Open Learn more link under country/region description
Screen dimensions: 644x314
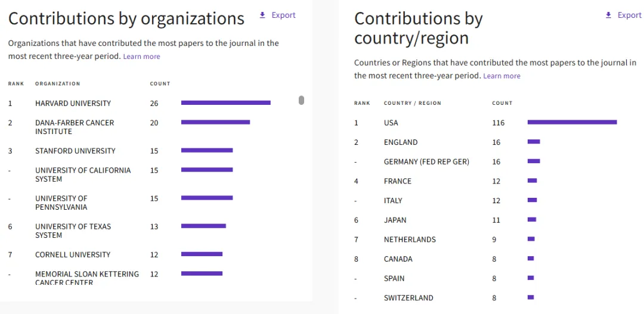(502, 76)
